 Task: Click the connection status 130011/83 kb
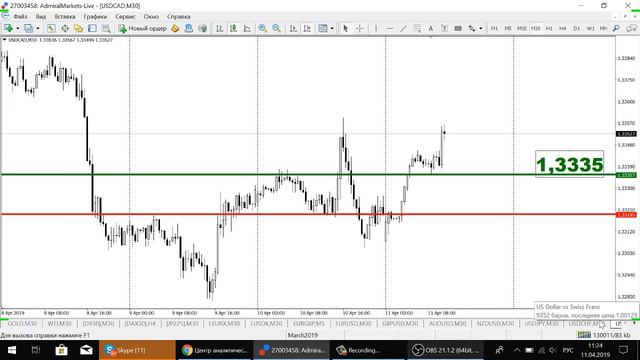tap(605, 335)
